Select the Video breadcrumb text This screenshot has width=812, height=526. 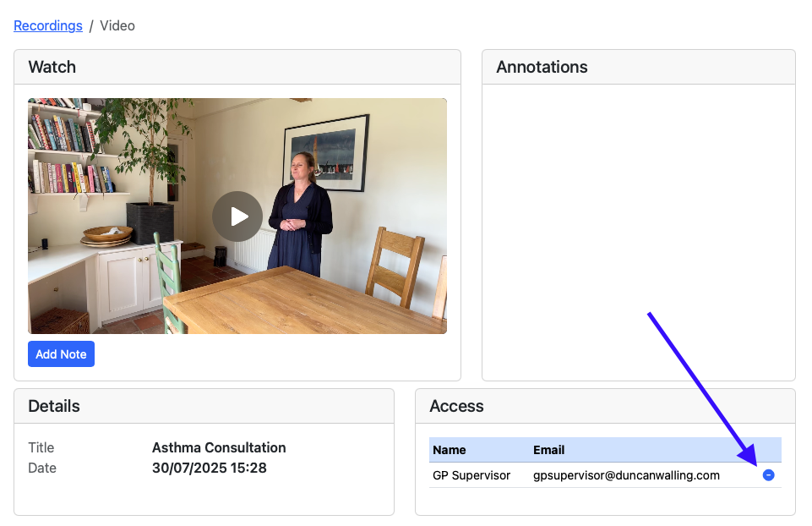pyautogui.click(x=117, y=25)
